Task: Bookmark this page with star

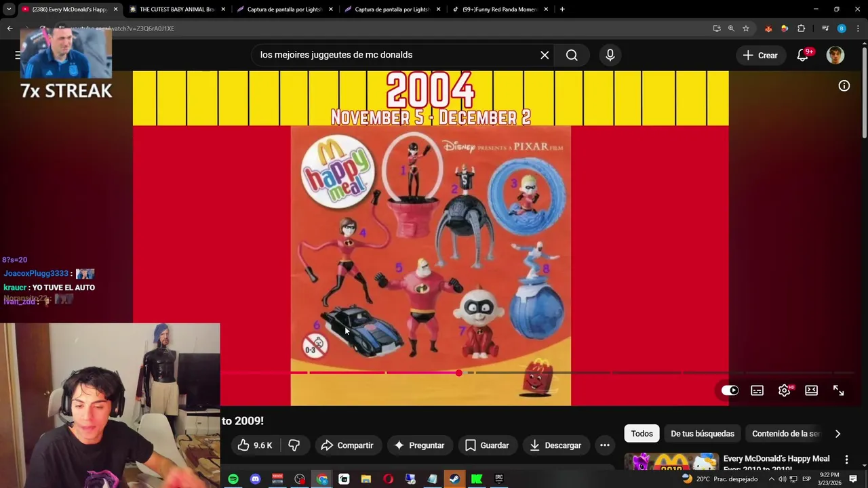Action: click(746, 28)
